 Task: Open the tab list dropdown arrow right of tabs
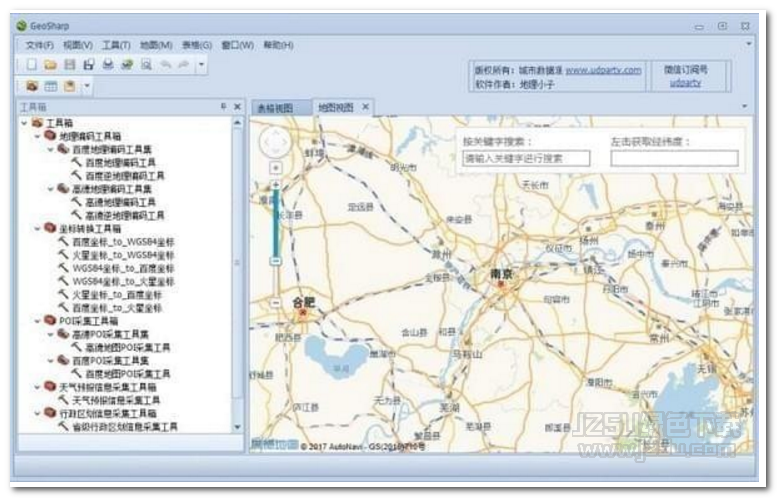pos(744,106)
